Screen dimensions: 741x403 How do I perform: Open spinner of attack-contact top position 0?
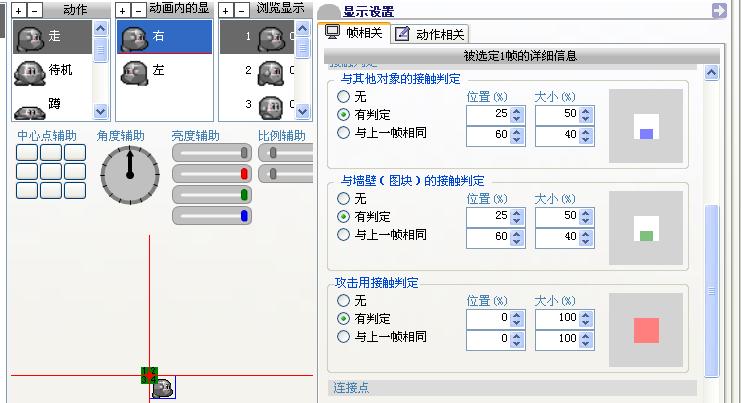[x=517, y=318]
